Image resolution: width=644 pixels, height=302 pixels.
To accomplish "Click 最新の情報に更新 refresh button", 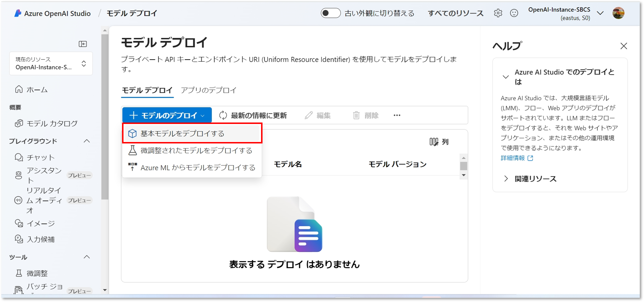I will coord(253,115).
